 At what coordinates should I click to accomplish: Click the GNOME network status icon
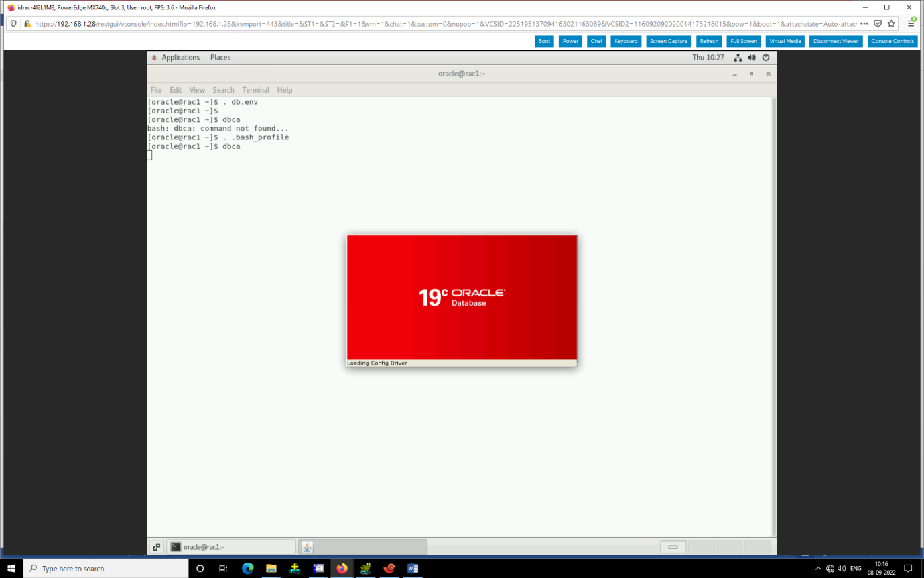point(738,58)
